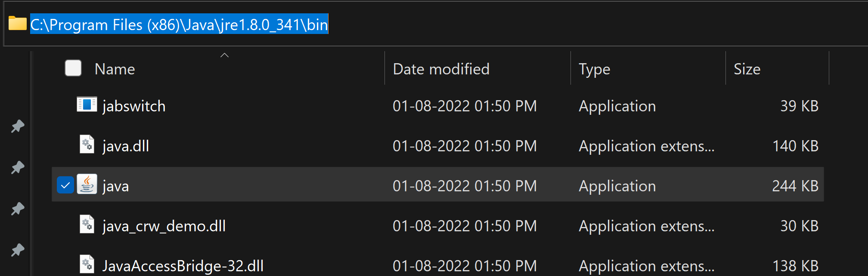Sort files by Size column header

pos(747,69)
